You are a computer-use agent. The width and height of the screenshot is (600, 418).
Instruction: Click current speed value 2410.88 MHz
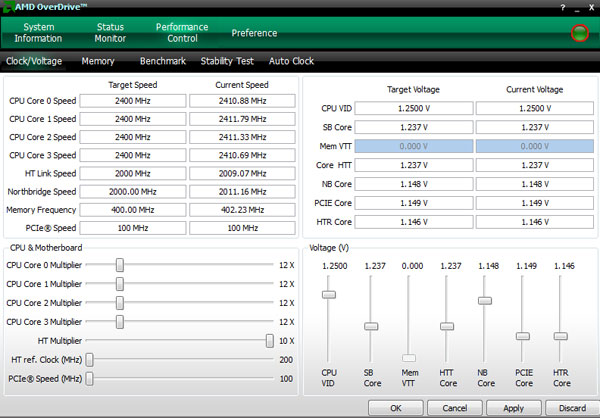click(x=242, y=101)
